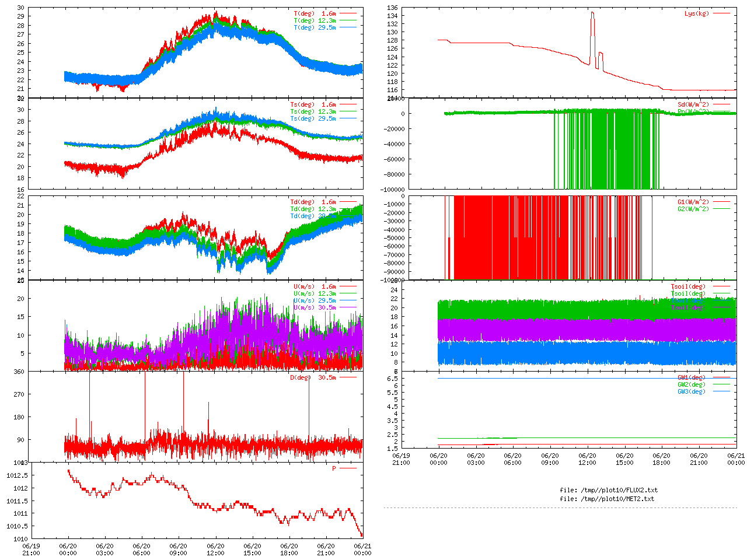Click "06/19 21:00" under the groundwater plot

coord(401,459)
